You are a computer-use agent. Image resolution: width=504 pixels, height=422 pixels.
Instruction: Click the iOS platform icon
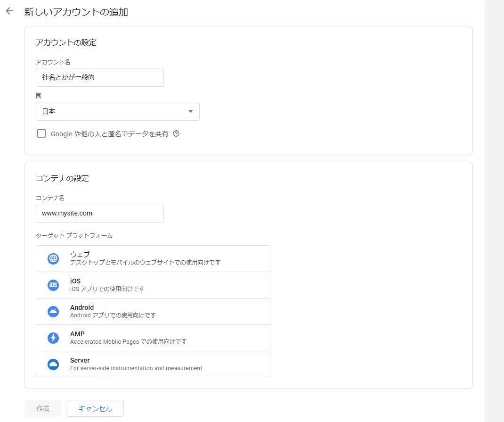53,285
